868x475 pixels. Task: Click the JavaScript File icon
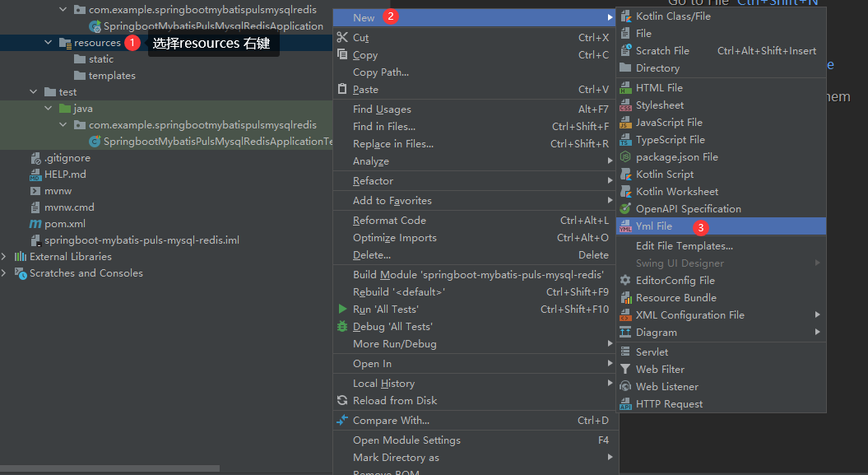click(x=625, y=122)
